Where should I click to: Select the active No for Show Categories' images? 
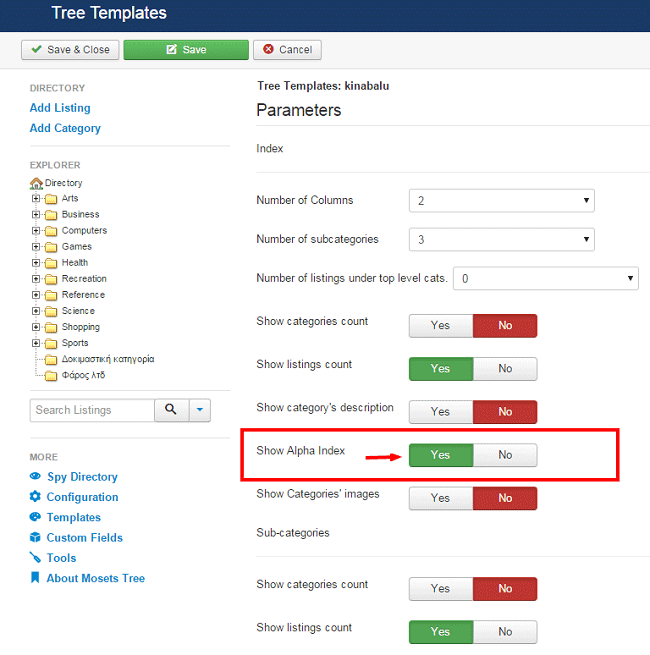pos(505,498)
